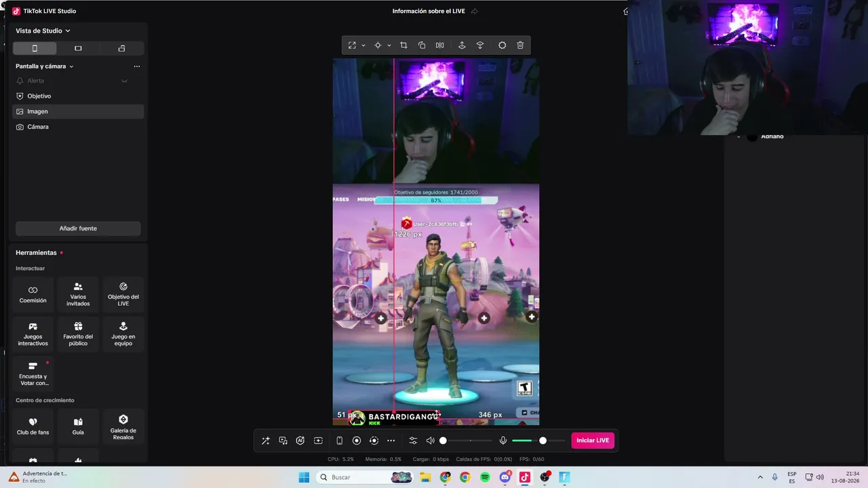The height and width of the screenshot is (488, 868).
Task: Click the Advertencia notification in taskbar
Action: click(x=38, y=477)
